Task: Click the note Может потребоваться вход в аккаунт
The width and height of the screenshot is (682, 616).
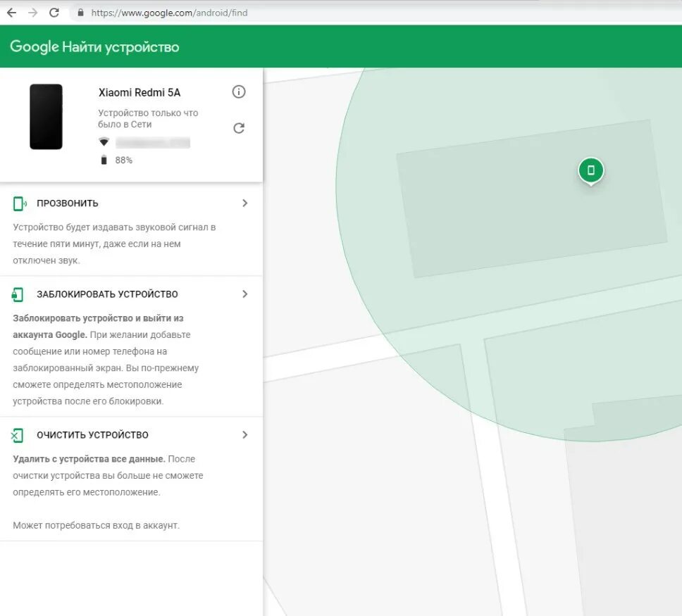Action: tap(96, 525)
